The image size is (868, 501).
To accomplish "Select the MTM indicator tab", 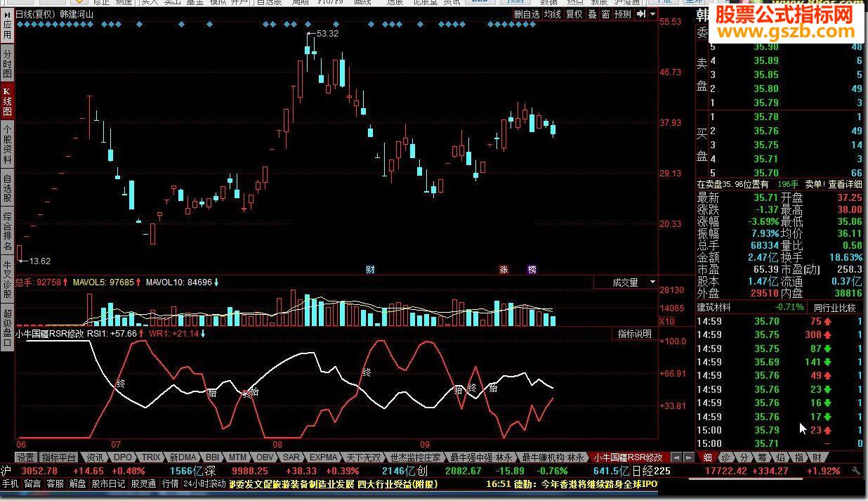I will (238, 457).
